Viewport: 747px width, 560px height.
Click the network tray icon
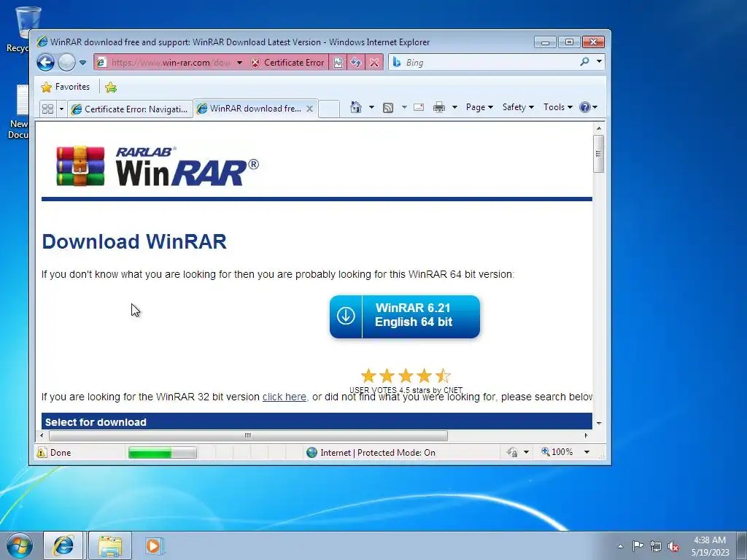(656, 546)
